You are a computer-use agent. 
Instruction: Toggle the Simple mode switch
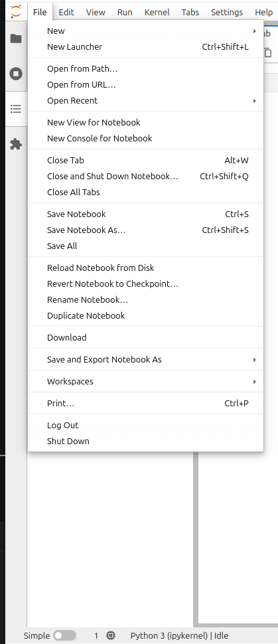[x=65, y=635]
